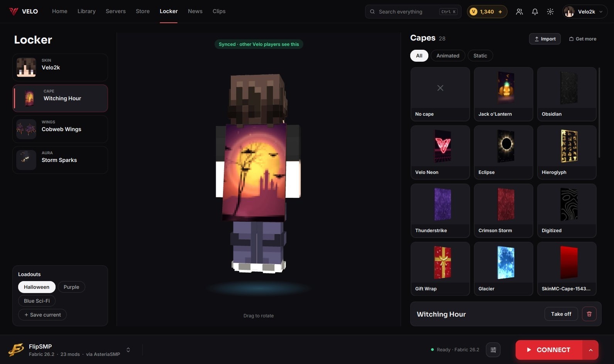The height and width of the screenshot is (364, 614).
Task: Select the Glacier cape
Action: tap(504, 269)
